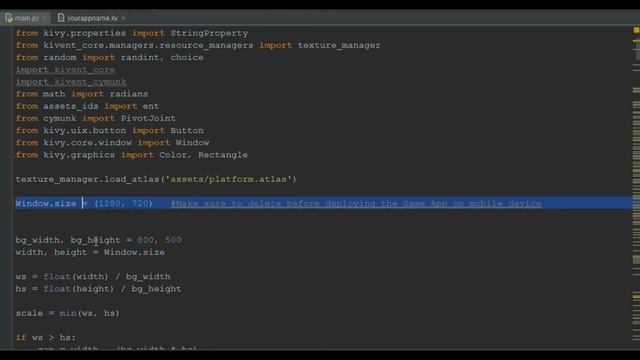Click the 'width, height = Window.size' line
The height and width of the screenshot is (360, 640).
click(x=90, y=252)
